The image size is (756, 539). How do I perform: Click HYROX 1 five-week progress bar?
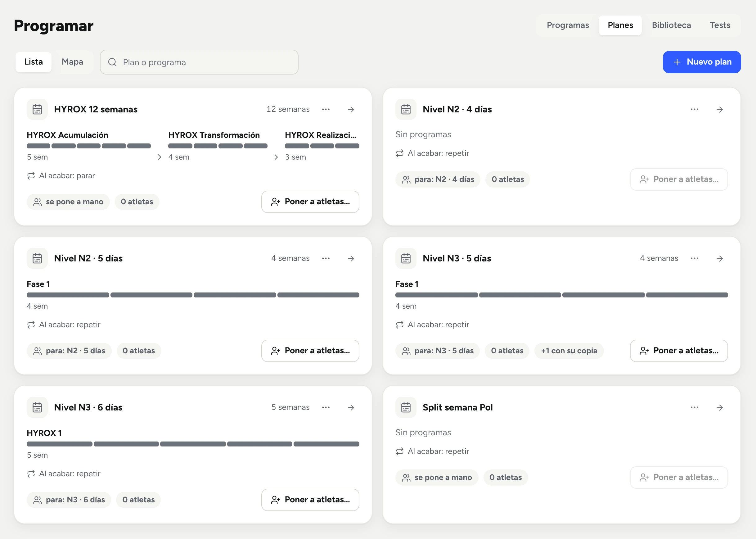pos(193,444)
